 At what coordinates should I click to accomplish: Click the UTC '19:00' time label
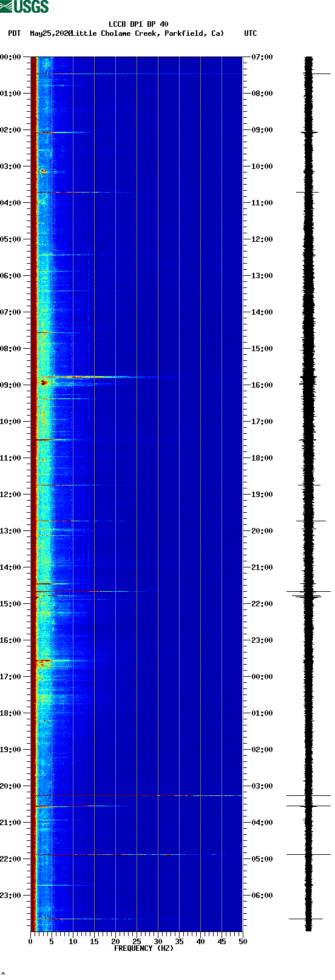pyautogui.click(x=262, y=495)
